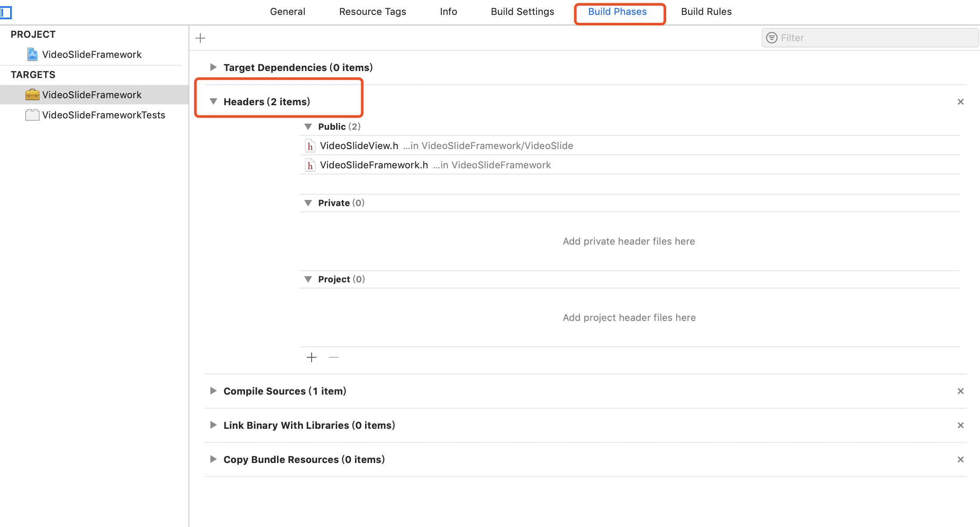Remove selected header with minus button
Screen dimensions: 980x527
point(334,357)
